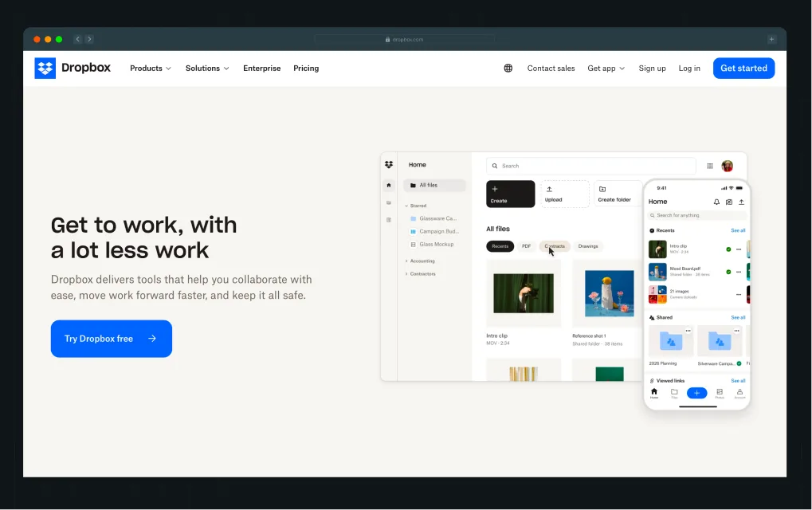Viewport: 812px width, 510px height.
Task: Click the browser address bar showing dropbox.com
Action: click(x=404, y=39)
